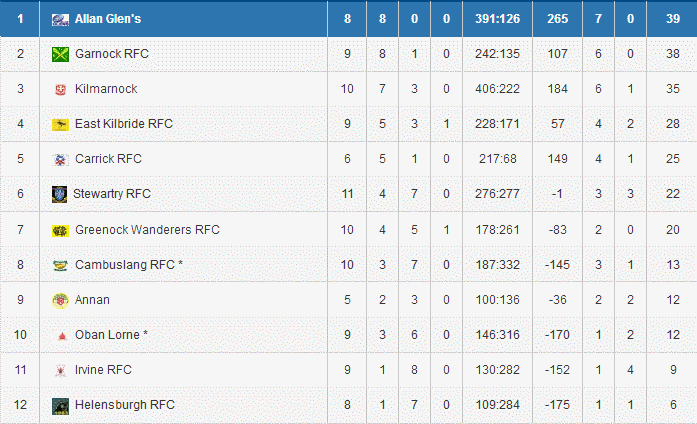Open the Kilmarnock team name link
This screenshot has width=697, height=424.
pos(106,89)
